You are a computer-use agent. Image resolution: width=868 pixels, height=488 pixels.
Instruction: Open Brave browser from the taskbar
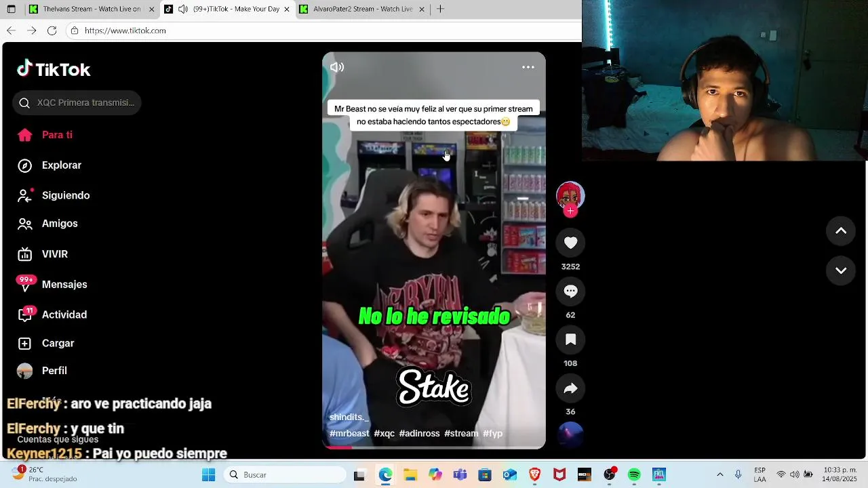click(535, 474)
